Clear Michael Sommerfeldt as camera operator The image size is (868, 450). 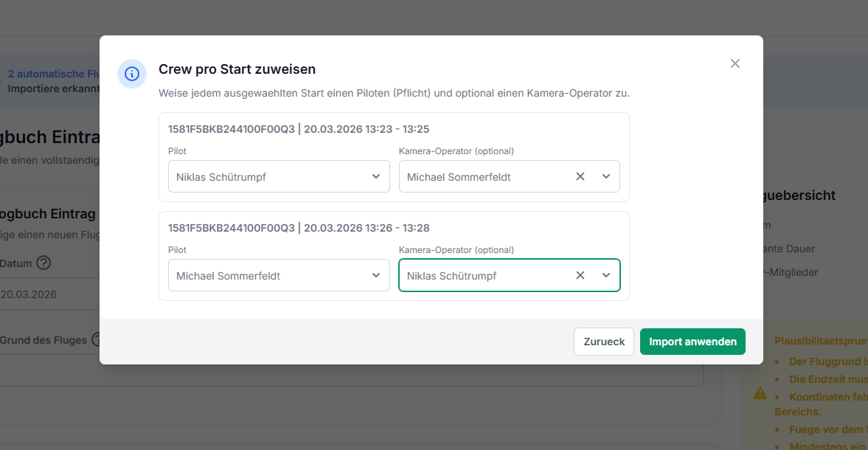[x=580, y=176]
